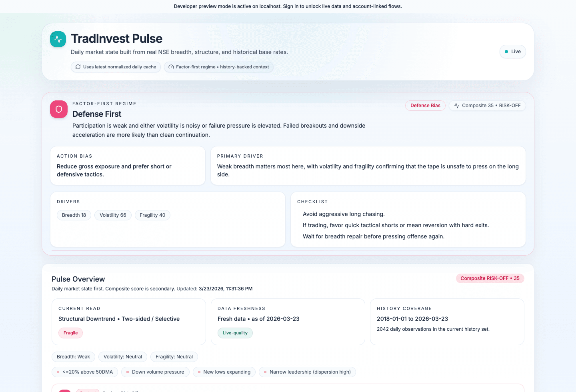Click the dot icon beside Narrow leadership chip

pos(264,372)
